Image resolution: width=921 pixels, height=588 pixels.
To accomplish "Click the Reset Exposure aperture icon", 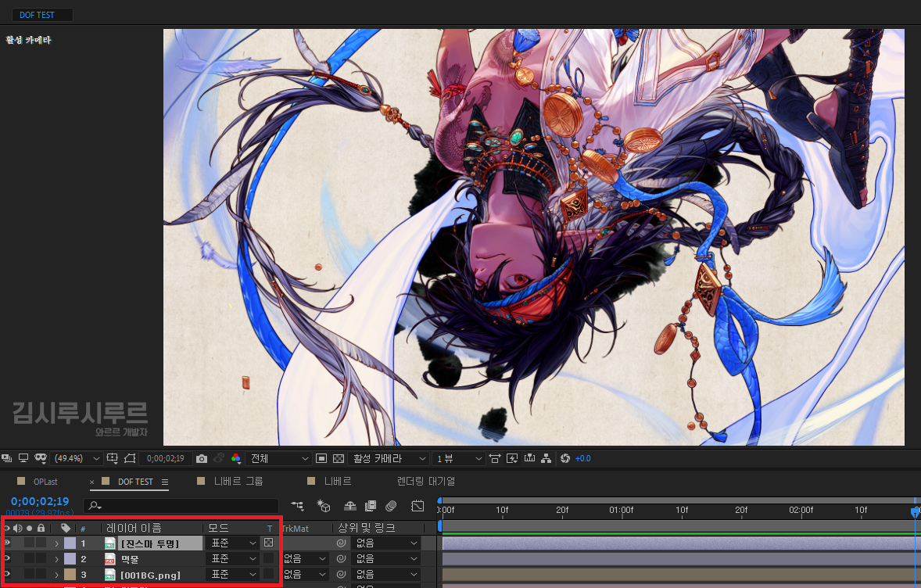I will point(565,458).
